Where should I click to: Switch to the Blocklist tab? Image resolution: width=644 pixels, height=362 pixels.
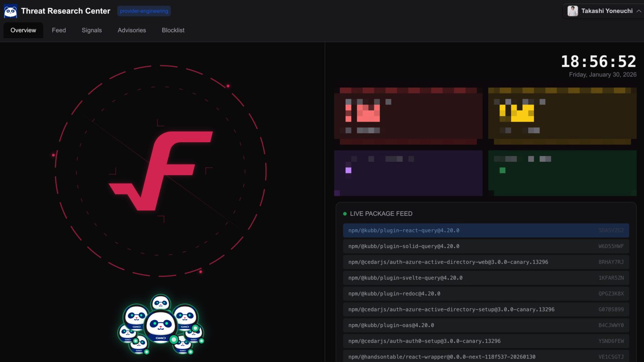click(173, 30)
